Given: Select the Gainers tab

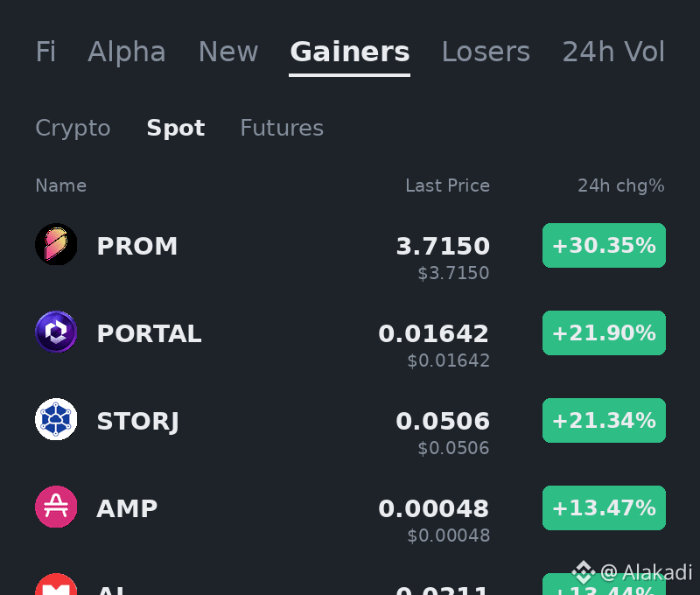Looking at the screenshot, I should pyautogui.click(x=349, y=52).
